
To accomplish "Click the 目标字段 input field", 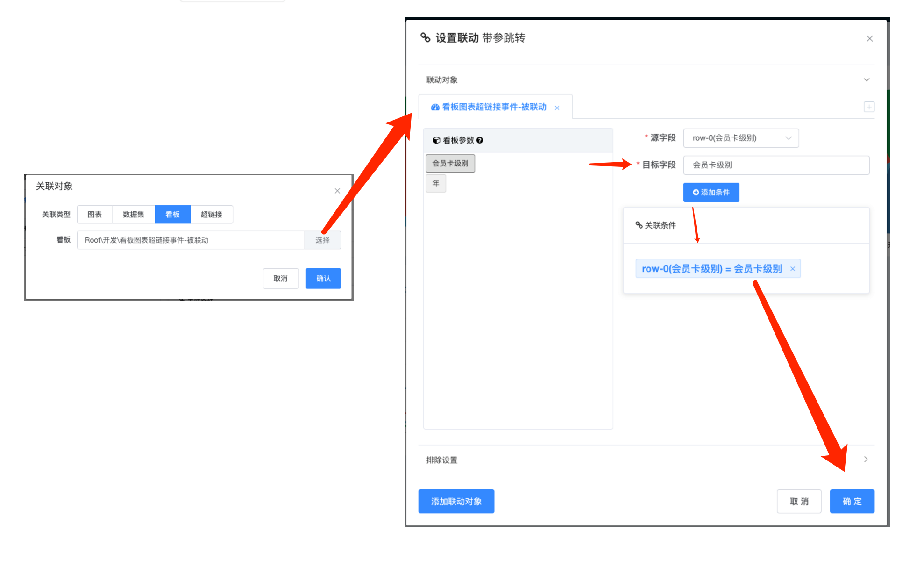I will pos(776,165).
